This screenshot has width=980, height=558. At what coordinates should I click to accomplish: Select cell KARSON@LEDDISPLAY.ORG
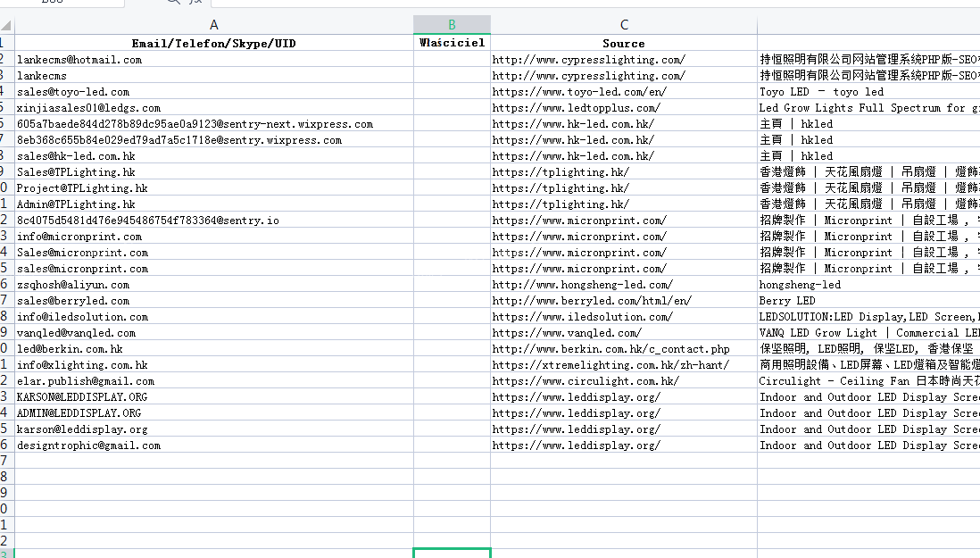[213, 397]
